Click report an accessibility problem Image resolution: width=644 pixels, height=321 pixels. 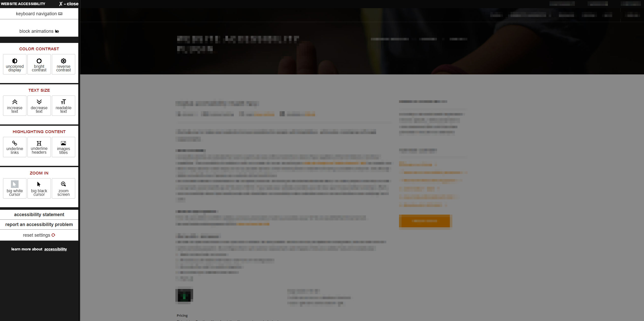[x=39, y=224]
